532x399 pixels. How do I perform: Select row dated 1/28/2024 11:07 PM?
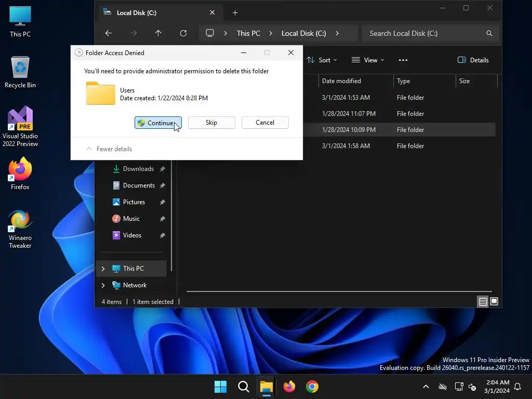click(x=401, y=114)
